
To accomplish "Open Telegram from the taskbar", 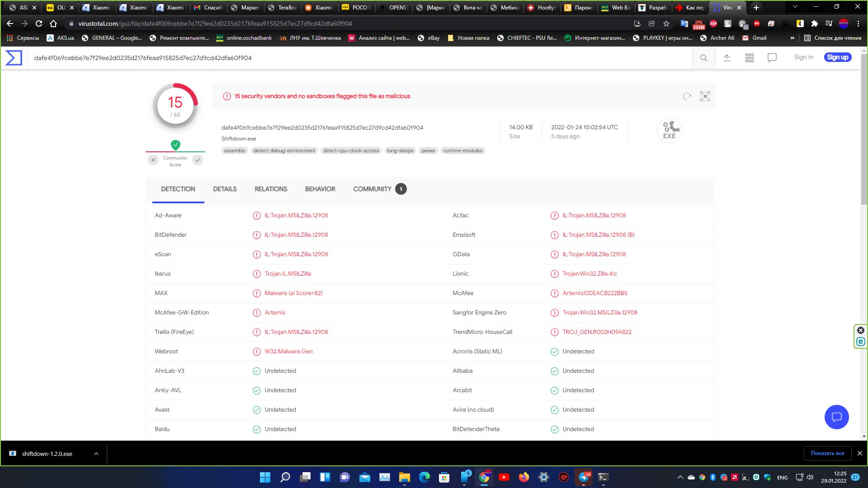I will (x=584, y=477).
